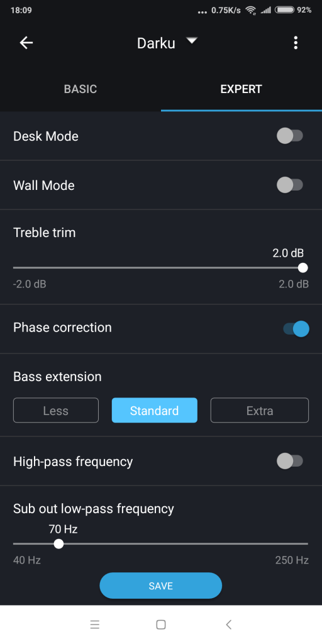Disable the Phase correction switch
This screenshot has height=644, width=322.
pos(296,329)
